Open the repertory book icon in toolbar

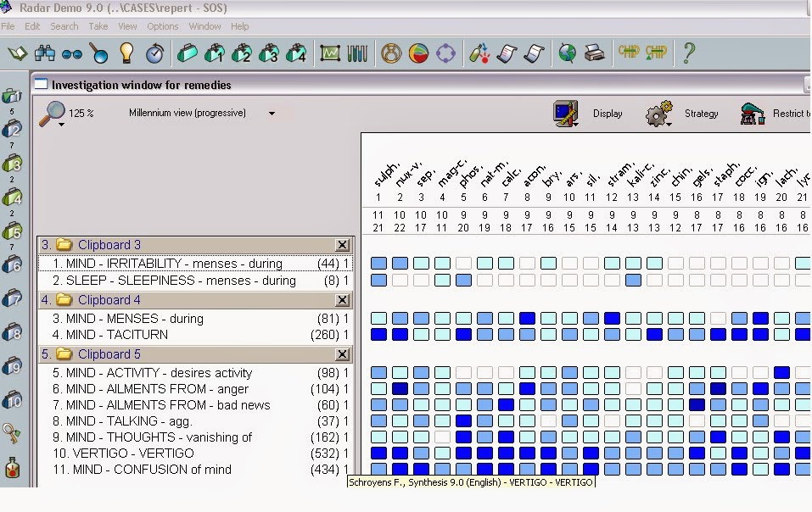click(x=18, y=53)
